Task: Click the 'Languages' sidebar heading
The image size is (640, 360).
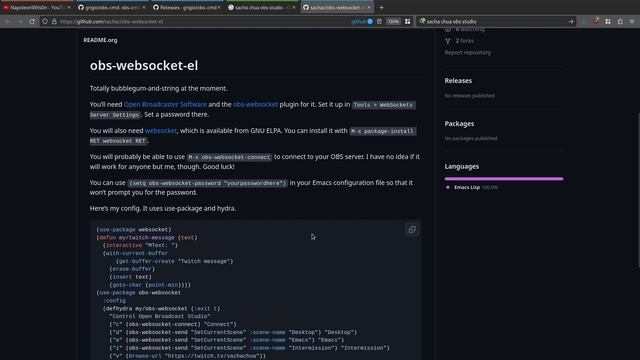Action: coord(462,166)
